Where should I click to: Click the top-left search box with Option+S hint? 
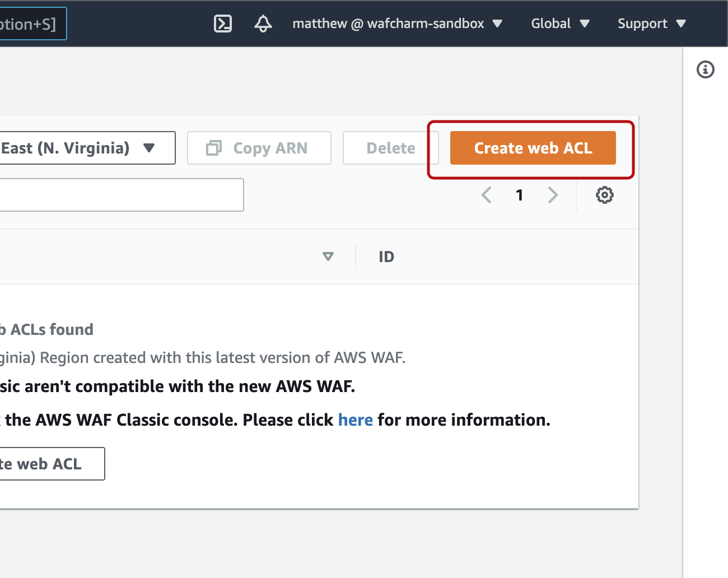33,24
